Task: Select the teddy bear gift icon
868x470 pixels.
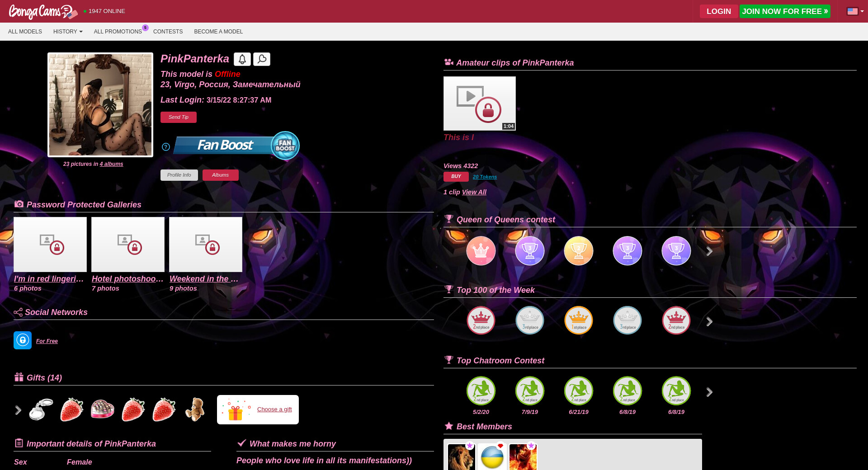Action: [195, 409]
